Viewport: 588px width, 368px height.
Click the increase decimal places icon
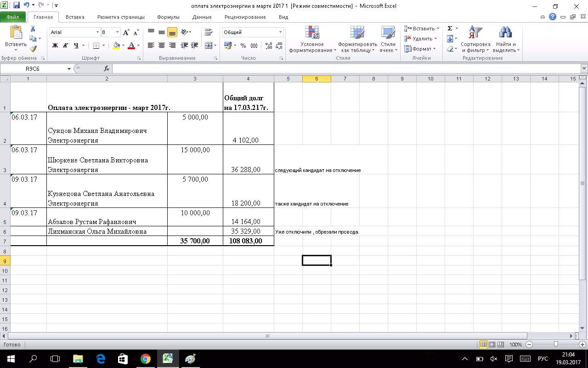(x=269, y=46)
